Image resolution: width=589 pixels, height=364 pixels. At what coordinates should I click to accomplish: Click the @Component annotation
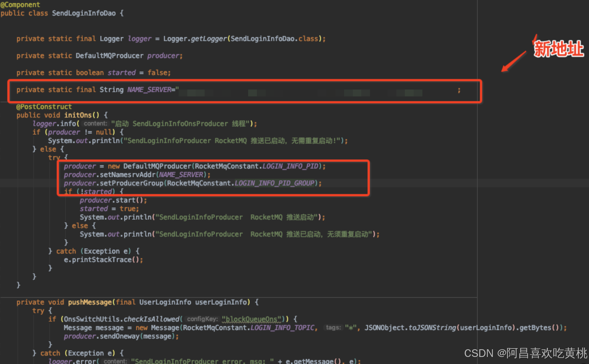coord(20,5)
